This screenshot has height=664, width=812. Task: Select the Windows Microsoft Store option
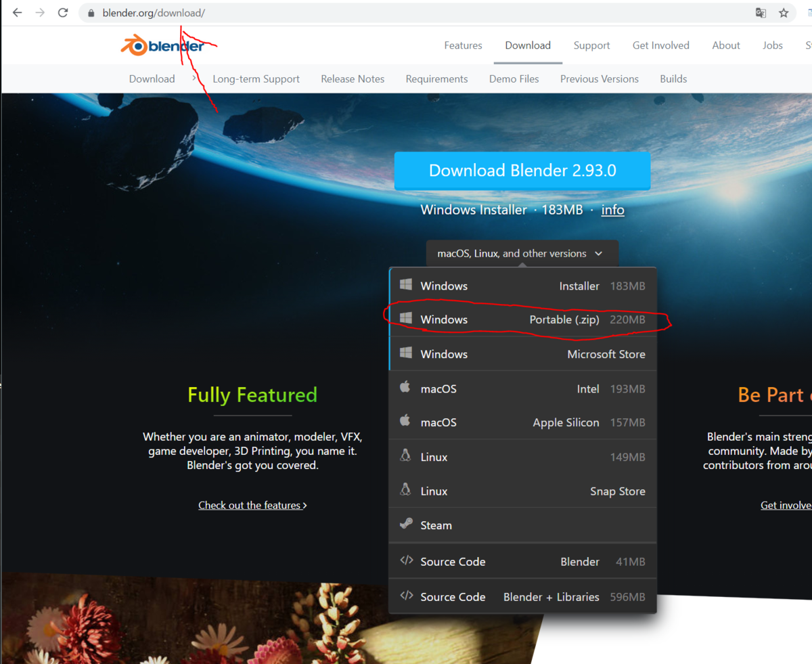tap(523, 354)
